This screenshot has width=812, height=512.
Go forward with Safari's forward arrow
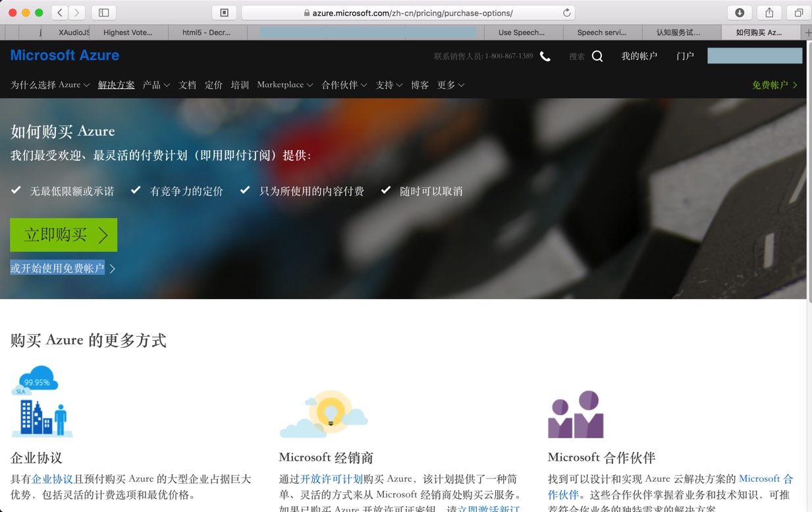pos(77,13)
